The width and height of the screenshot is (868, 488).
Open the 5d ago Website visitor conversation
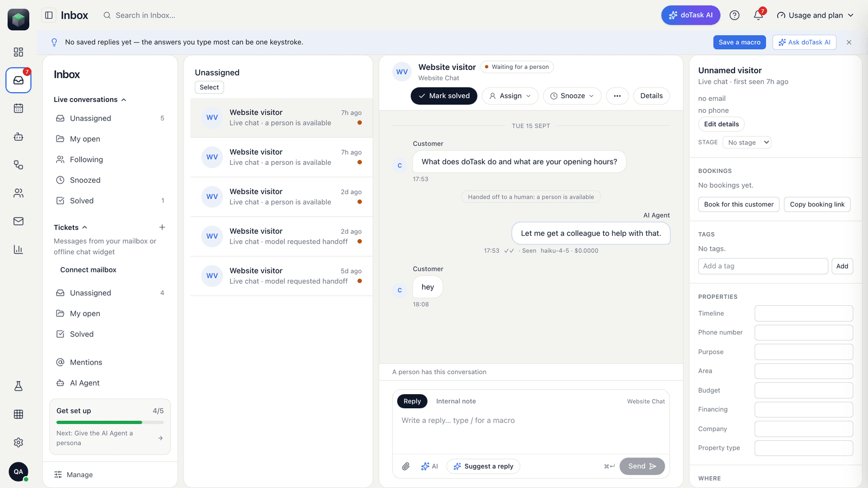(281, 276)
